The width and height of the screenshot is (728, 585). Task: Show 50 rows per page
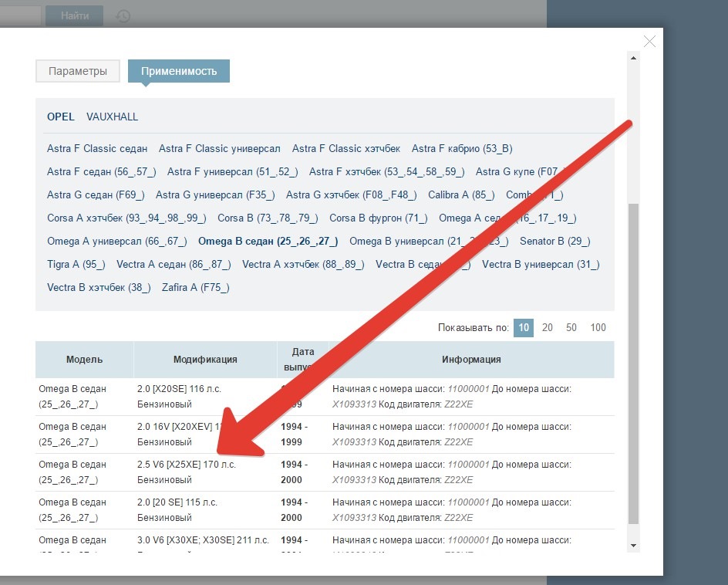tap(571, 327)
